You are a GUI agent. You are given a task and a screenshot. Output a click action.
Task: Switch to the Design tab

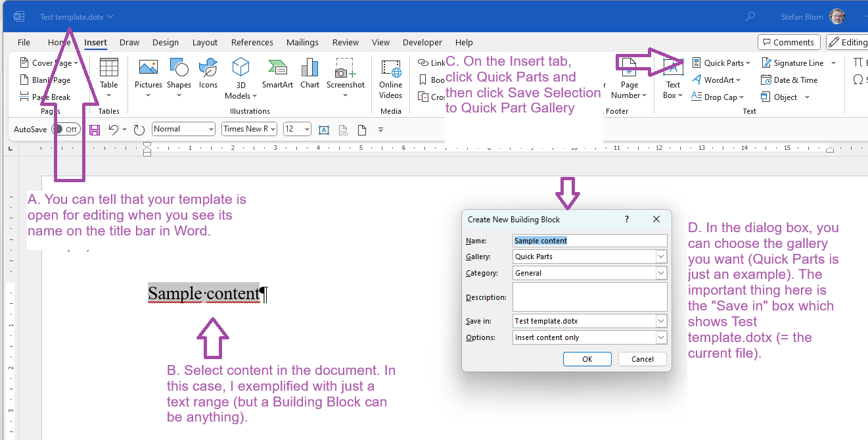pos(166,42)
